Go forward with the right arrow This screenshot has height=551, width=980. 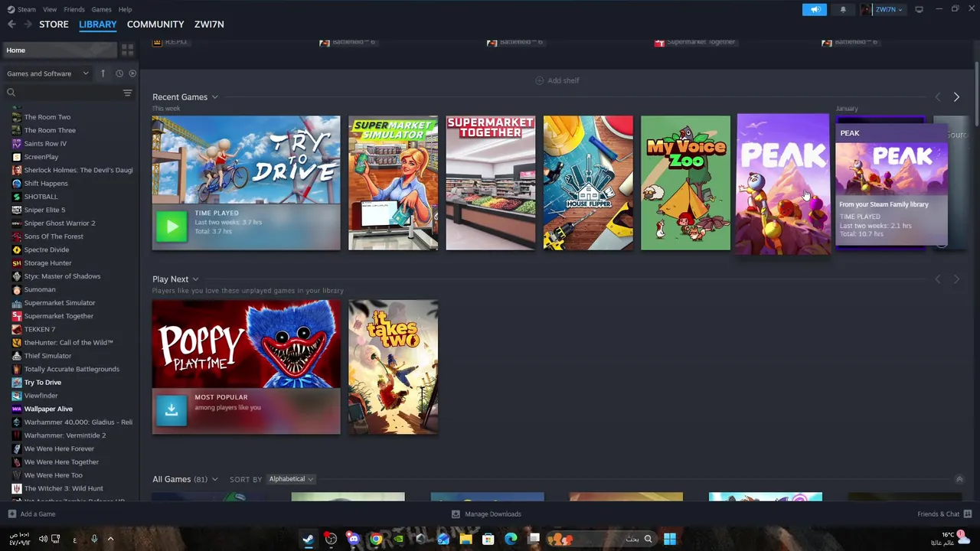click(x=28, y=24)
